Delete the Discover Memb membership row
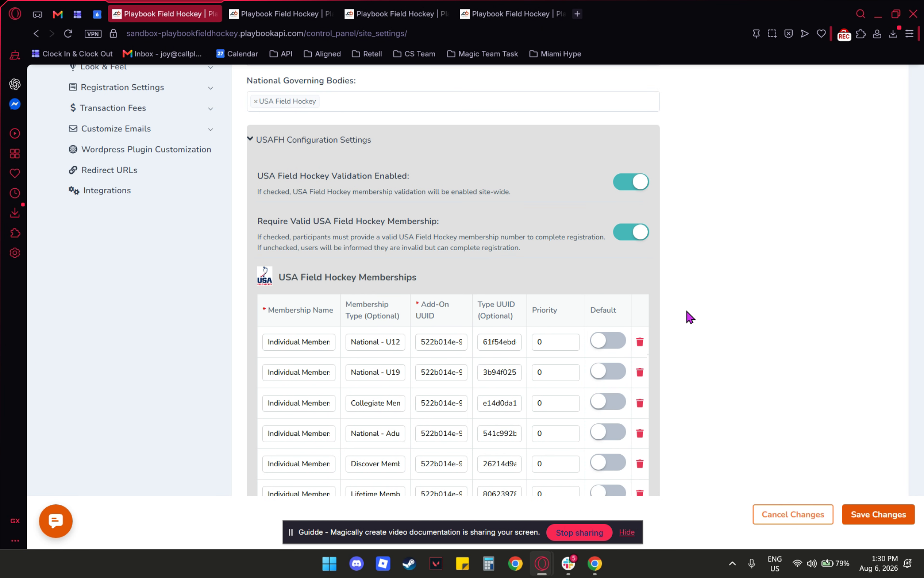The height and width of the screenshot is (578, 924). pyautogui.click(x=640, y=464)
